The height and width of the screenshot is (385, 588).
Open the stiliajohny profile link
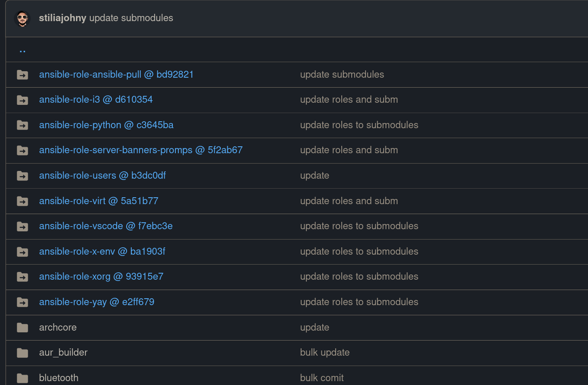point(63,18)
